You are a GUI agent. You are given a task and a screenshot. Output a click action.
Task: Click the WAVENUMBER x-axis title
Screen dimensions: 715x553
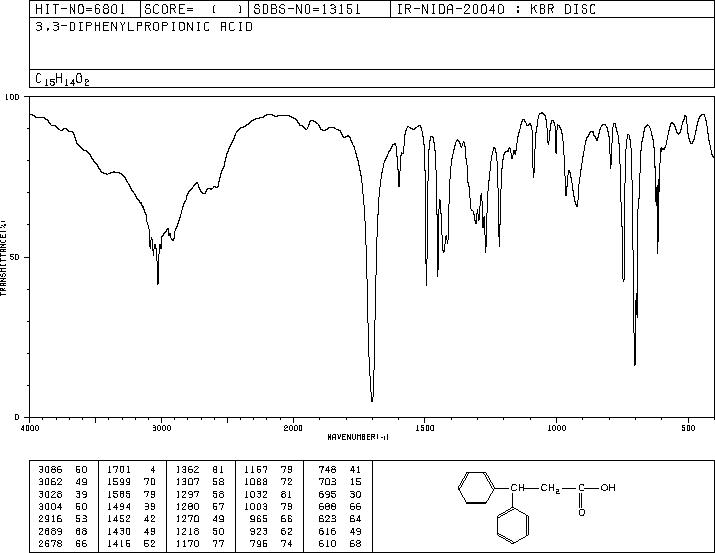358,437
